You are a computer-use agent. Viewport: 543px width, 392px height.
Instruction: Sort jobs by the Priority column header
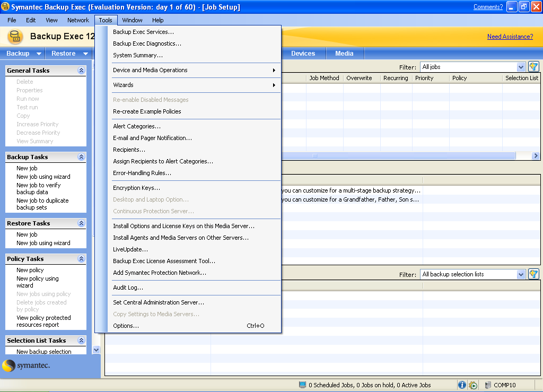click(431, 79)
